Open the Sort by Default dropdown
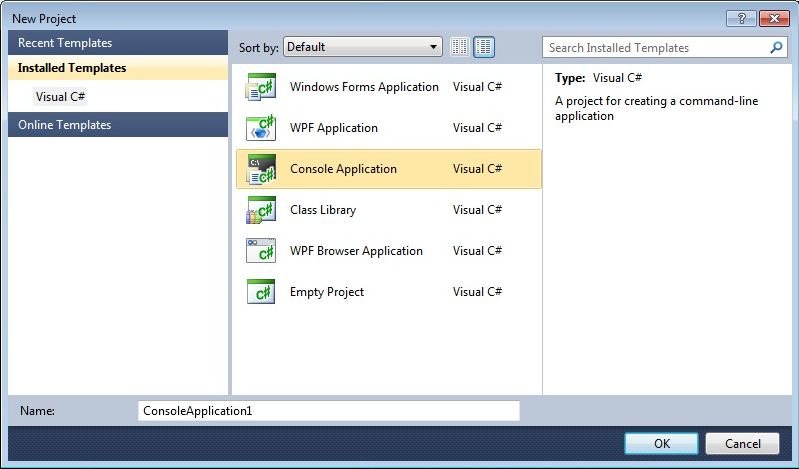The image size is (799, 469). coord(363,47)
